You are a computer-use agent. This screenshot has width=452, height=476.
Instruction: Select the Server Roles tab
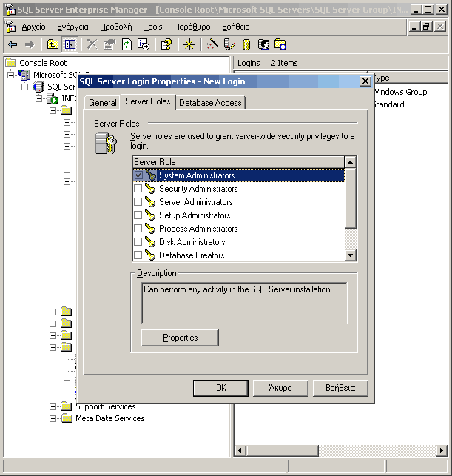point(148,101)
